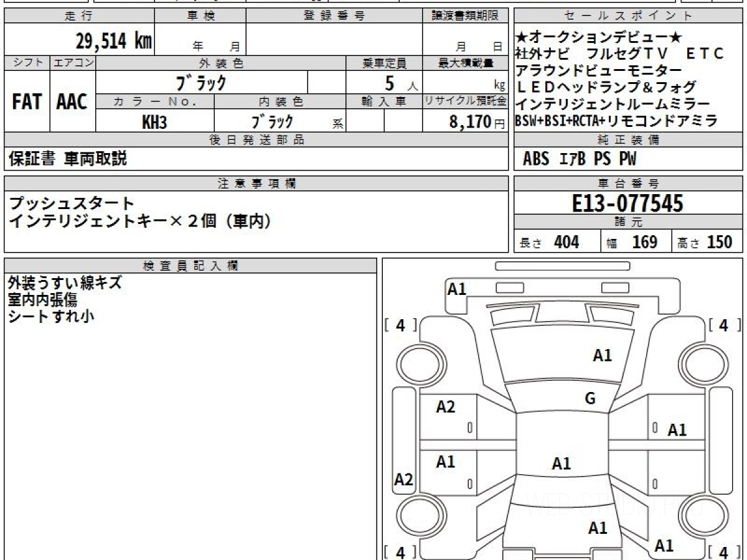
Task: Click the LEDヘッドランプ&フォグ line
Action: click(606, 87)
